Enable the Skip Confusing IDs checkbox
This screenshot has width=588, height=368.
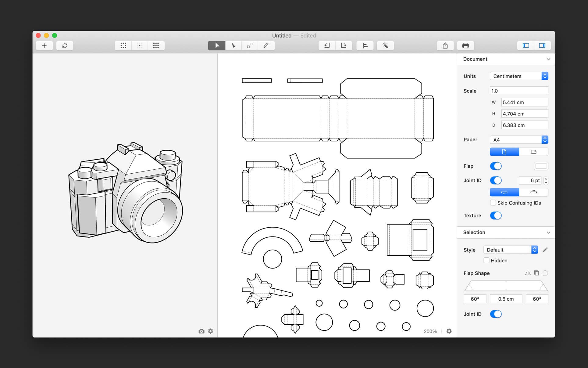tap(492, 203)
